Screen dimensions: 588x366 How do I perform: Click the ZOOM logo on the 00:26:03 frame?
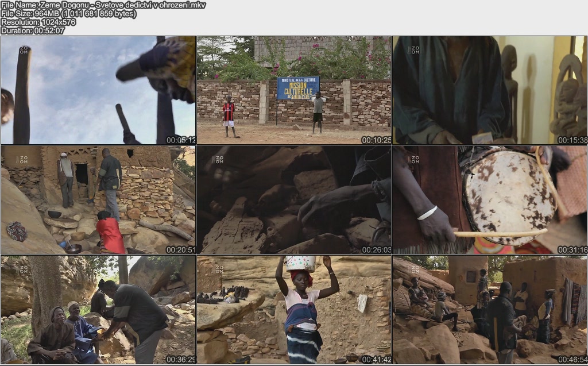(x=219, y=160)
